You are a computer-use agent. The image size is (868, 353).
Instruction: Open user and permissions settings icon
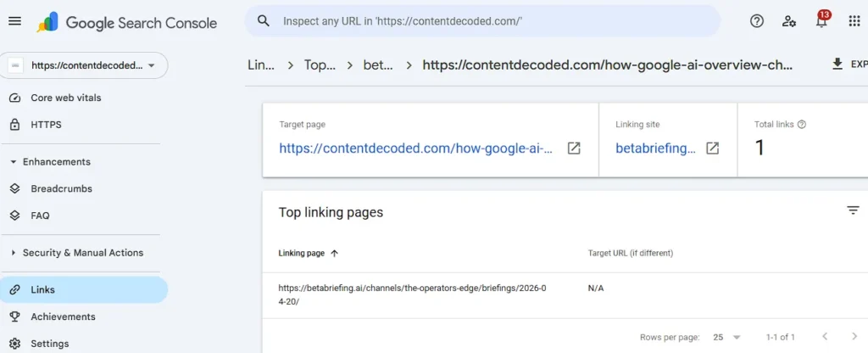click(x=789, y=21)
